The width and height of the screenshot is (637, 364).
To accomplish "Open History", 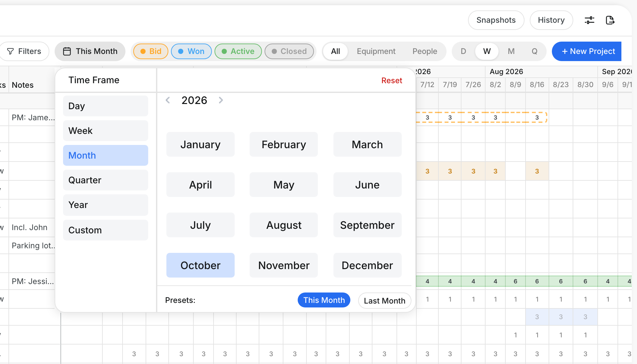I will click(551, 20).
